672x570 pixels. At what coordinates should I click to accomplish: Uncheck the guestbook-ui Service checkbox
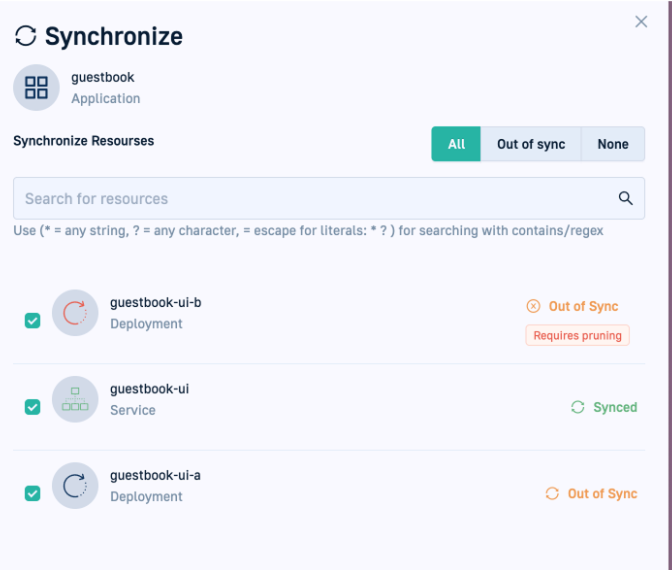(32, 407)
